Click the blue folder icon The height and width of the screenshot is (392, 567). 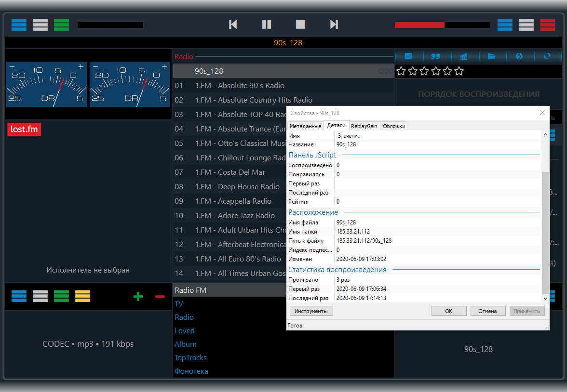[491, 56]
